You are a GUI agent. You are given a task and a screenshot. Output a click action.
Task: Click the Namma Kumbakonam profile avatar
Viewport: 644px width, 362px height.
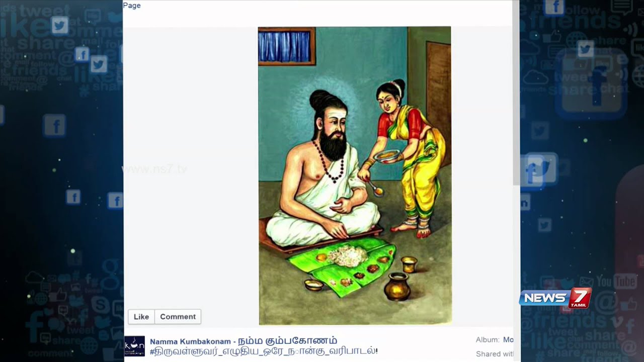[x=134, y=346]
